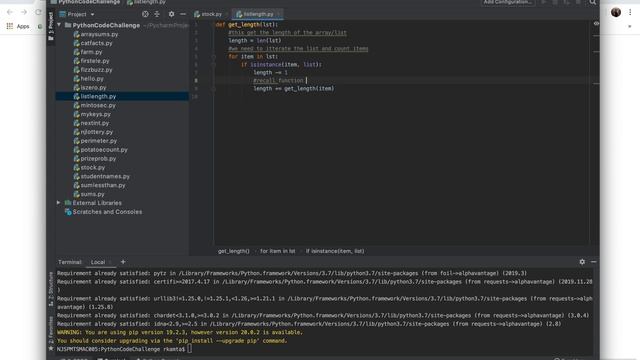Viewport: 640px width, 360px height.
Task: Open nextint.py in the project tree
Action: (95, 123)
